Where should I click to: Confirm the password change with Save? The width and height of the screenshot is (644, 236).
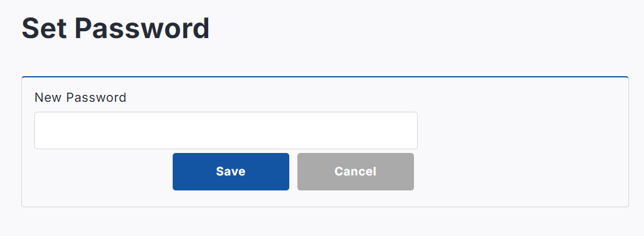click(x=231, y=172)
